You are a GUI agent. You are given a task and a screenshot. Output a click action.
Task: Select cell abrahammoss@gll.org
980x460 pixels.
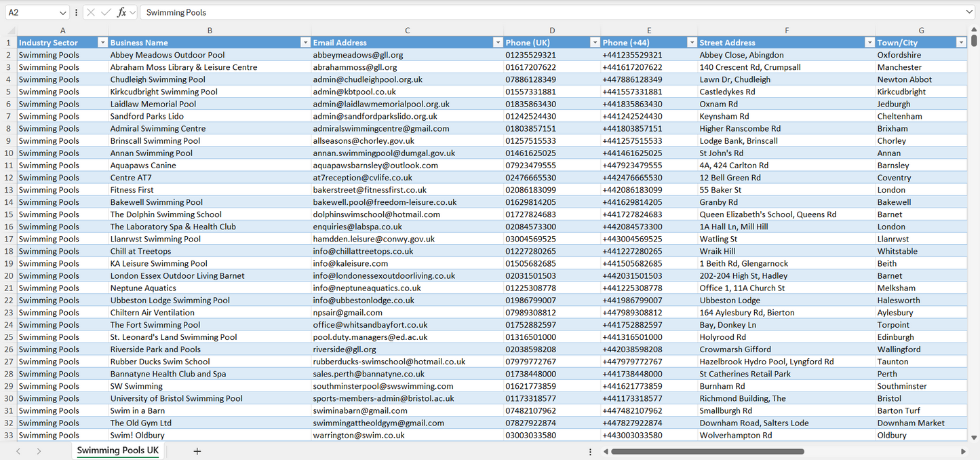click(x=407, y=67)
